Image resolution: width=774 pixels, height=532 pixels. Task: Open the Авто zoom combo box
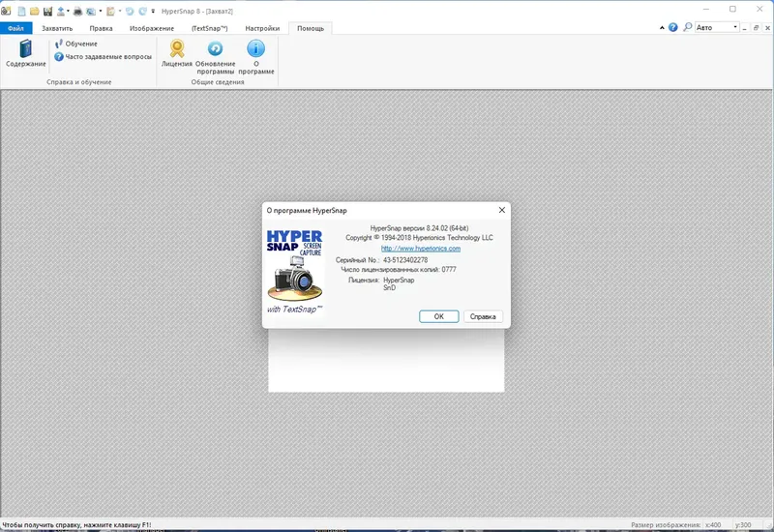[x=717, y=27]
